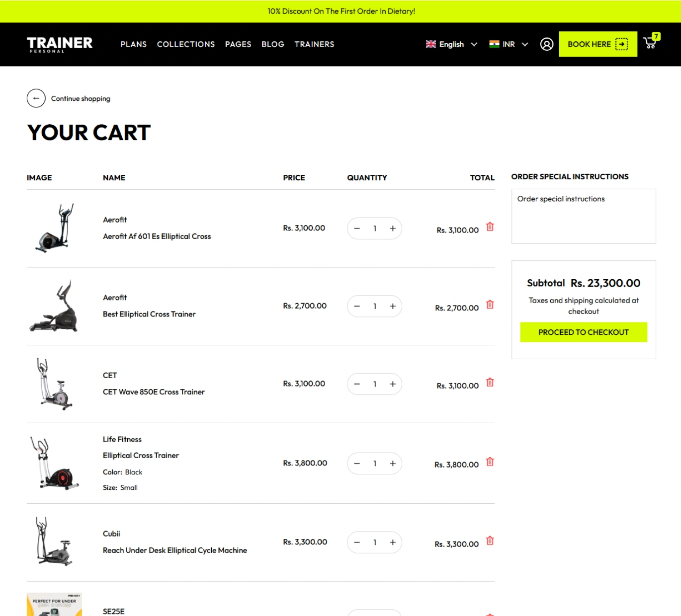Open the Collections menu
This screenshot has height=616, width=681.
[x=186, y=44]
